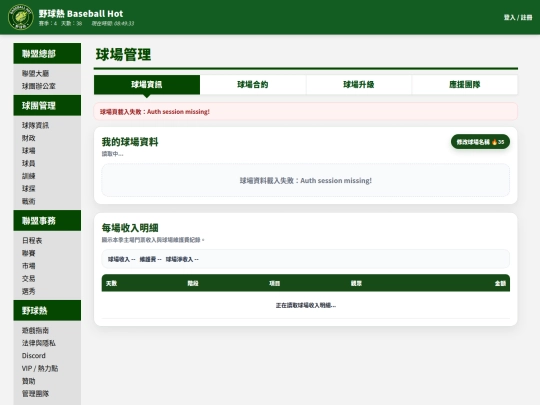Click the 野球熱 Baseball Hot site title
540x405 pixels.
coord(81,13)
